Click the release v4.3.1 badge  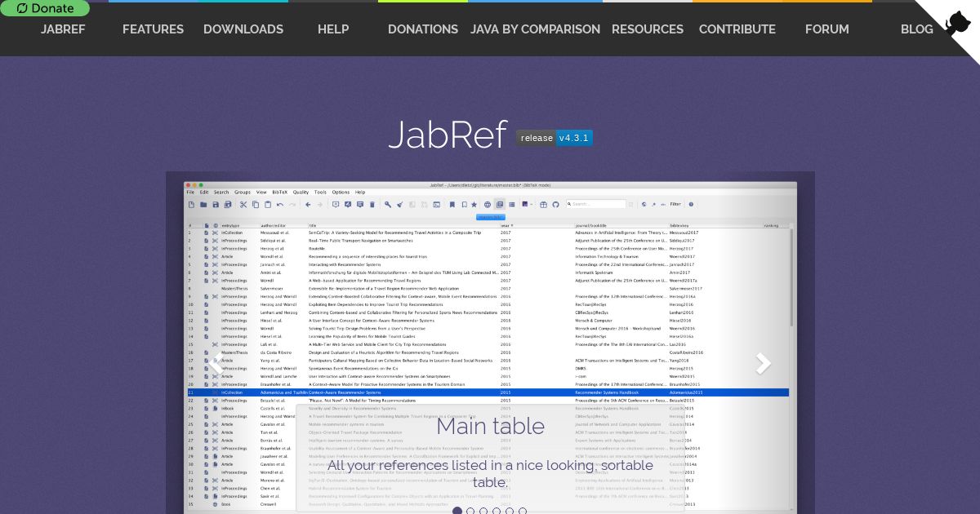coord(555,138)
